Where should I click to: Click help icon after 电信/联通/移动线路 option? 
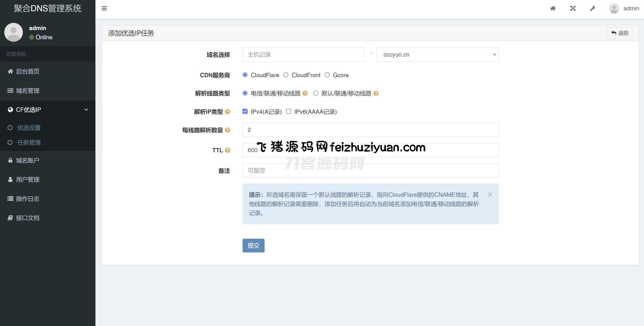(x=305, y=93)
